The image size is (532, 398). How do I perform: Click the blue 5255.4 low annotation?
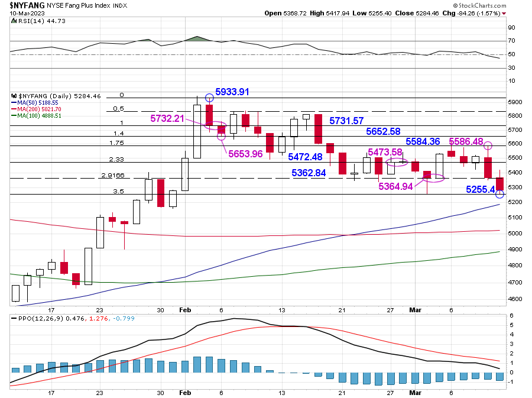tap(481, 189)
